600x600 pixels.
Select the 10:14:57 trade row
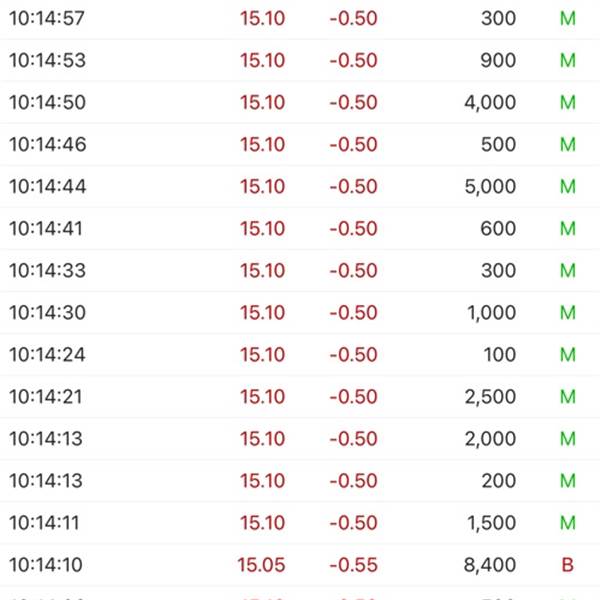point(300,18)
